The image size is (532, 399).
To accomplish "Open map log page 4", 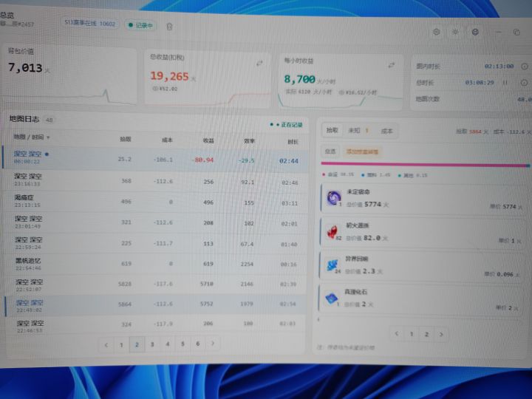I will (168, 344).
